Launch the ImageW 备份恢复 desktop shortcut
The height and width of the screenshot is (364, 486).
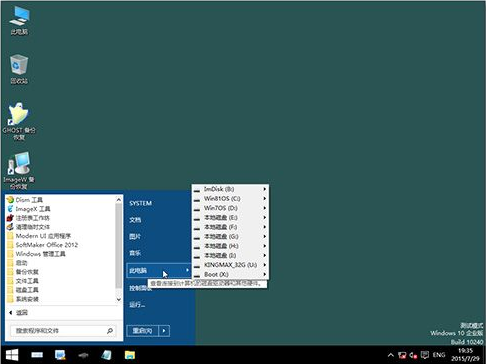coord(19,171)
